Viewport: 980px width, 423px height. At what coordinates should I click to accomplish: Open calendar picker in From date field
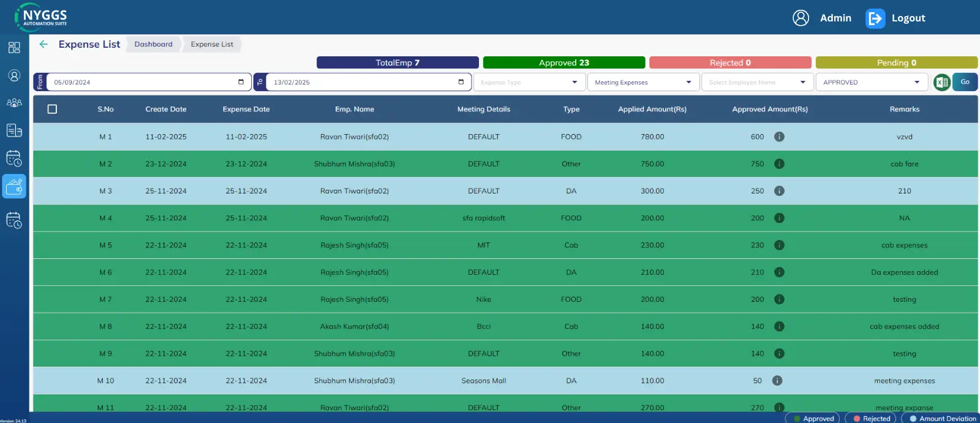241,82
